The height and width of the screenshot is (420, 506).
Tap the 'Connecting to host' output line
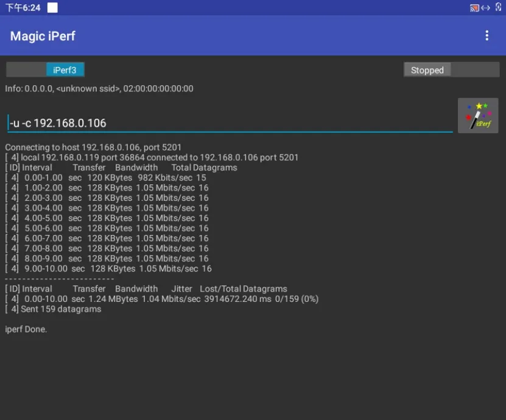[x=93, y=147]
